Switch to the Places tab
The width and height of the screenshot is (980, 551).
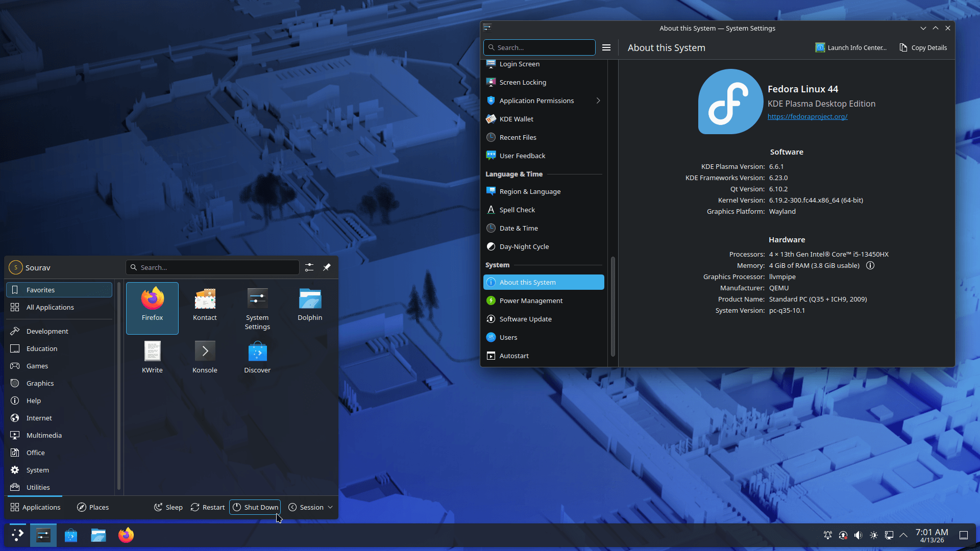pyautogui.click(x=93, y=507)
